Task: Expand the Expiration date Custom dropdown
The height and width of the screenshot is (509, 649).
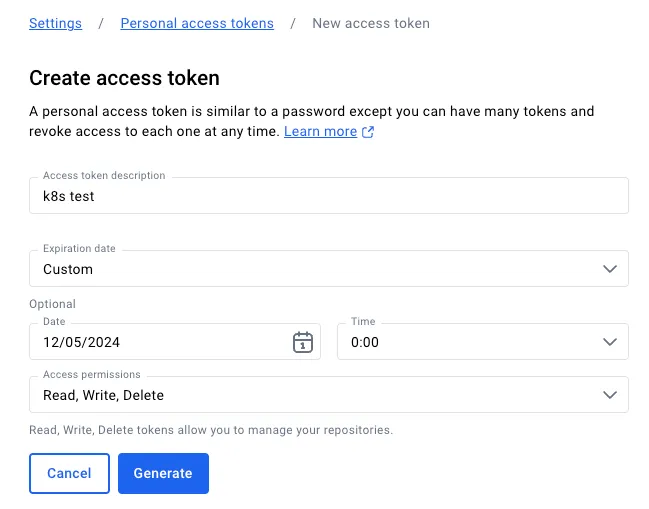Action: [329, 269]
